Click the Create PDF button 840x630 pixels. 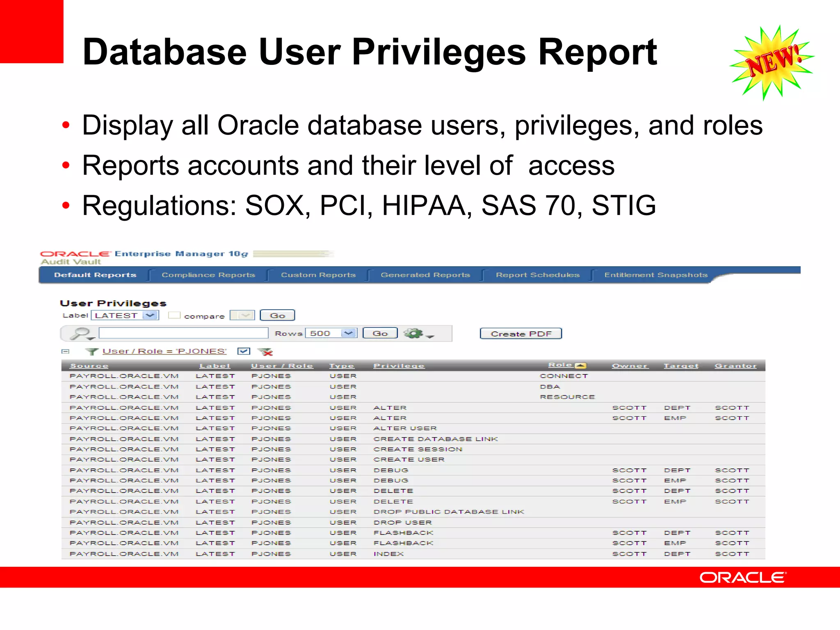click(x=521, y=333)
